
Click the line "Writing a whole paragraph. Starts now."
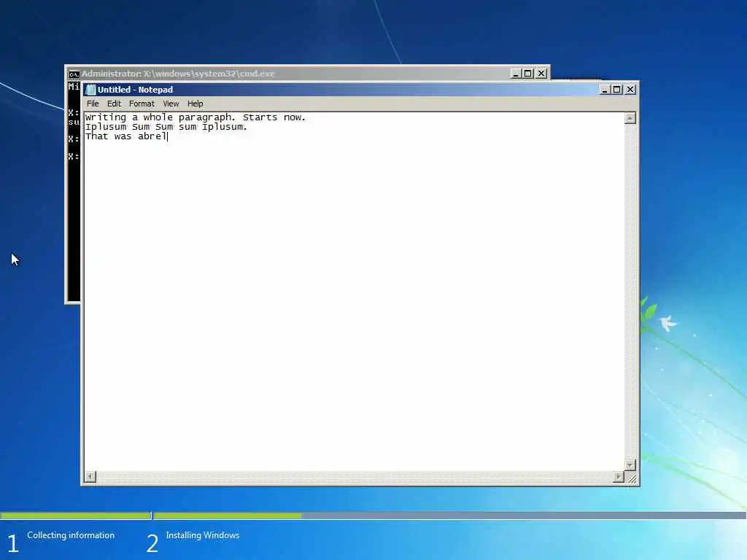196,117
